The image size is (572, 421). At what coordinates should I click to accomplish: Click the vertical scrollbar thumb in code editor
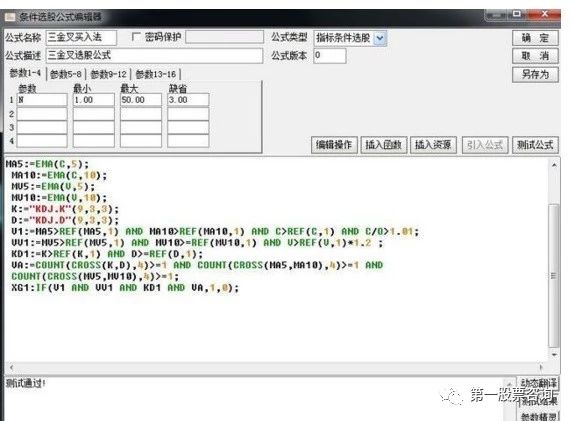554,275
